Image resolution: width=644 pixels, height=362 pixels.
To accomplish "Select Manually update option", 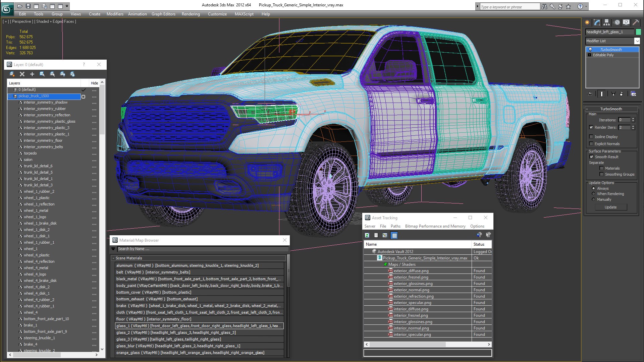I will 593,199.
